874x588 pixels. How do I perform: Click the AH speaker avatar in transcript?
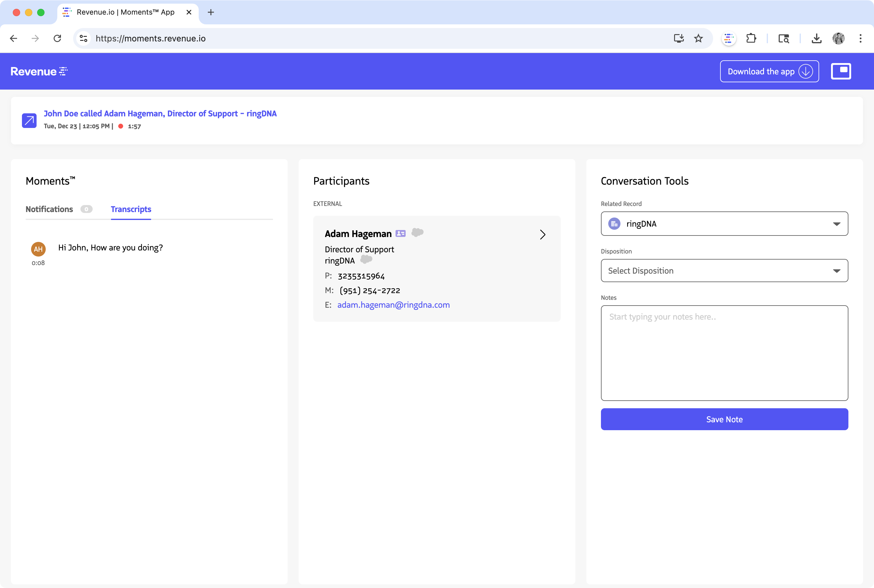38,249
